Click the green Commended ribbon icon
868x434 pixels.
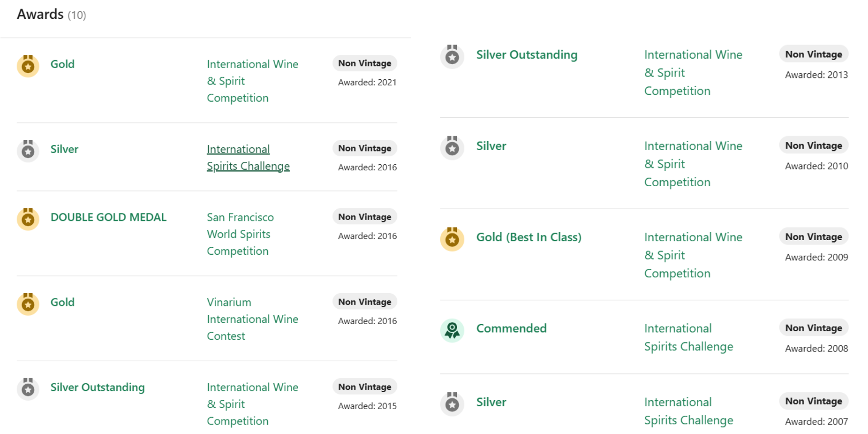pyautogui.click(x=452, y=330)
